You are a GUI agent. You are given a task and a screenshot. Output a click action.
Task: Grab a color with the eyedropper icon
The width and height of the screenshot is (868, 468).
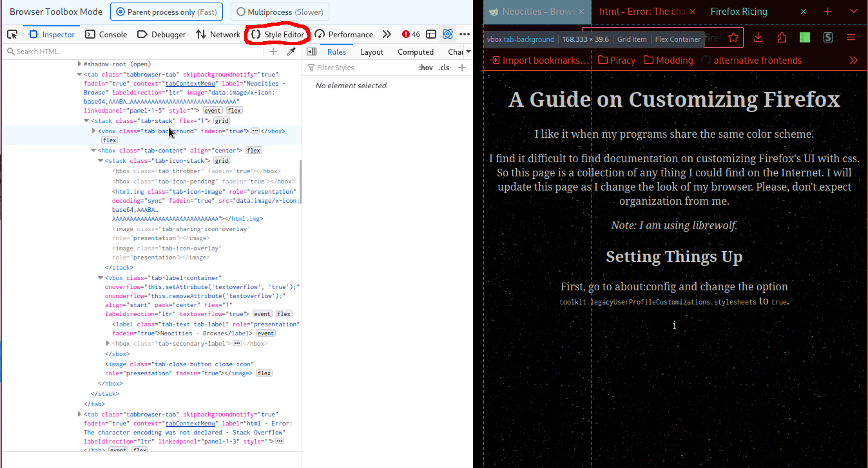coord(291,51)
